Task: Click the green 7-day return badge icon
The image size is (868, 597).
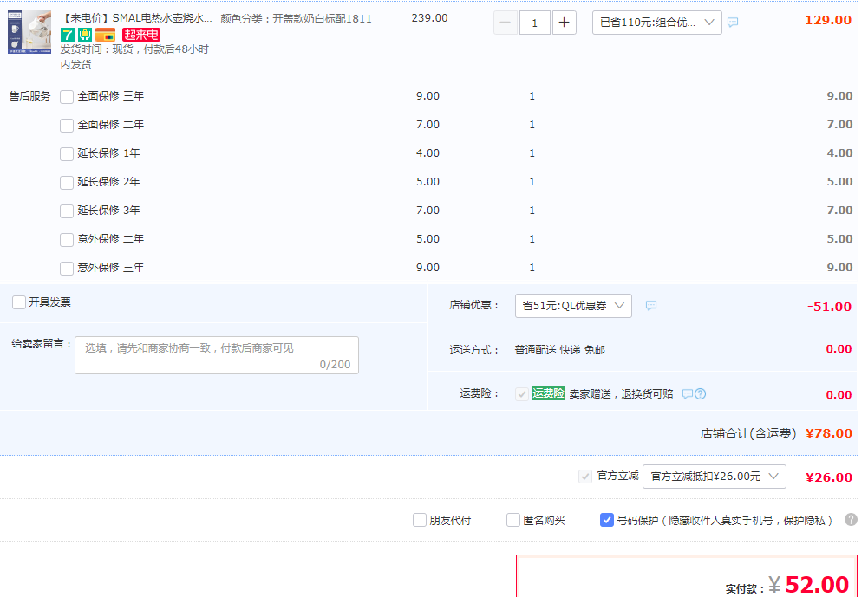Action: [x=67, y=35]
